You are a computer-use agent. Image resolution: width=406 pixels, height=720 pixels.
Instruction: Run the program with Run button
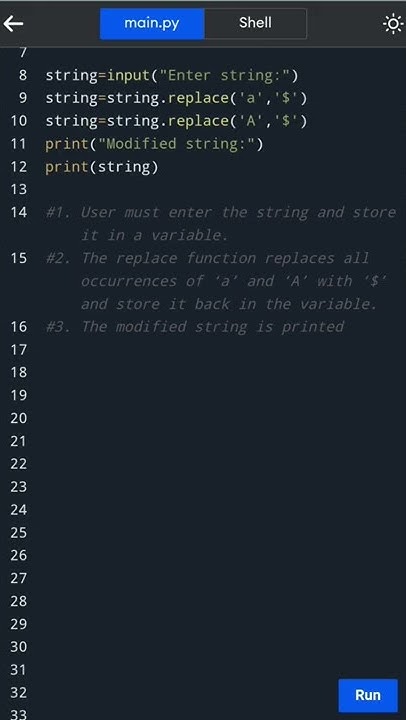coord(368,695)
